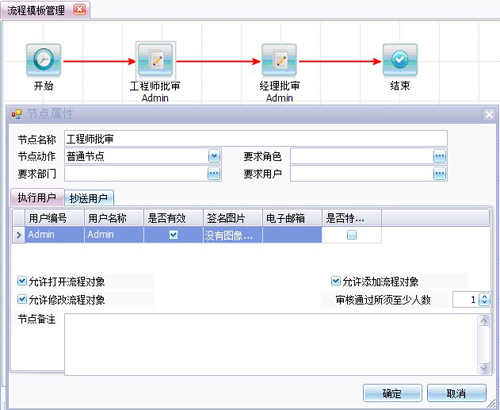Disable 允许添加流程对象 checkbox
500x410 pixels.
pyautogui.click(x=335, y=281)
